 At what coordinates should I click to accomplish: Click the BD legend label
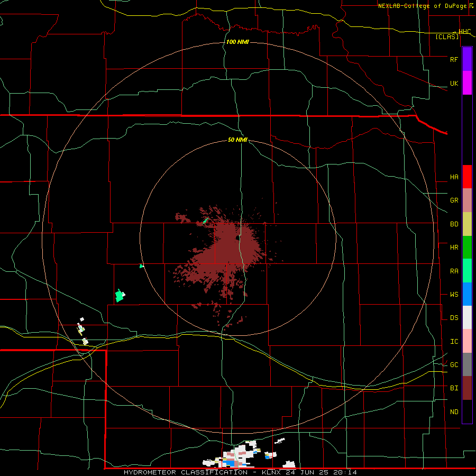[x=454, y=224]
